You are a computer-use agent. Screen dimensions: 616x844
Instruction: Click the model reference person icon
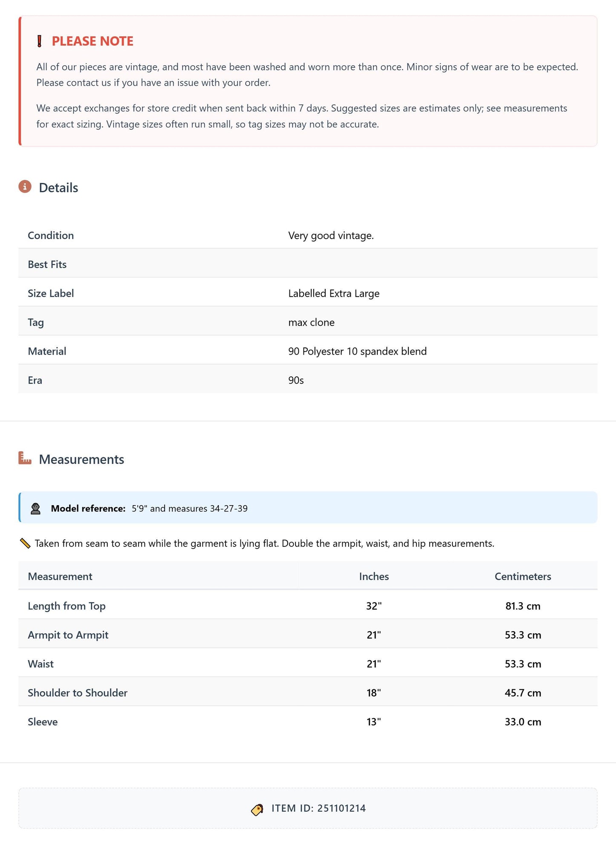click(36, 509)
